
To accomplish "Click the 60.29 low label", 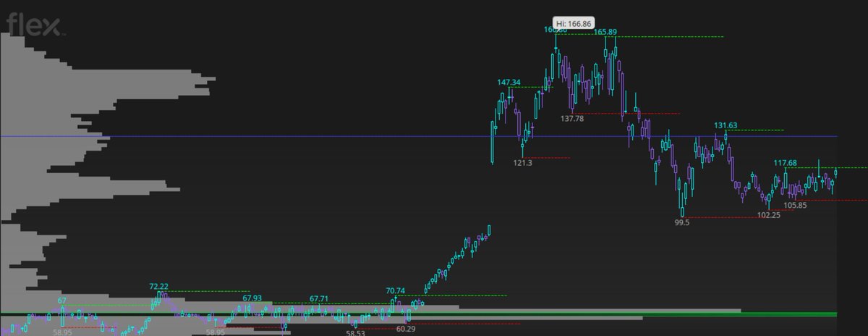I will tap(406, 328).
